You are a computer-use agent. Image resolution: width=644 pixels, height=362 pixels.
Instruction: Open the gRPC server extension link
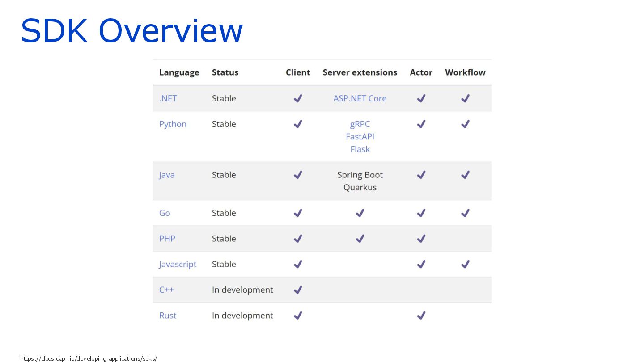pyautogui.click(x=360, y=124)
